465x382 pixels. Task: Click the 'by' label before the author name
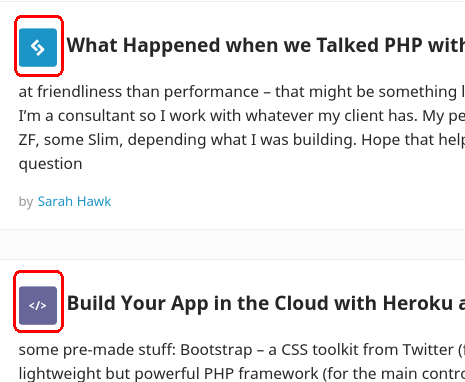26,202
